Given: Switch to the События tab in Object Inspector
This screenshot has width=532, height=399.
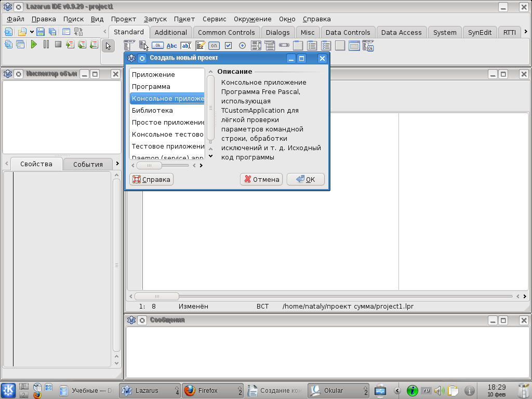Looking at the screenshot, I should click(88, 164).
